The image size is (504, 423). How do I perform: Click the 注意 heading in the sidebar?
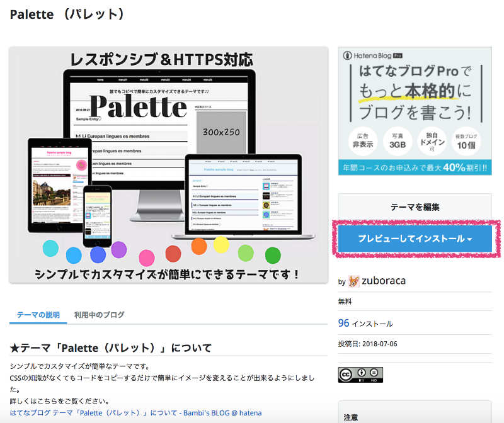coord(351,417)
